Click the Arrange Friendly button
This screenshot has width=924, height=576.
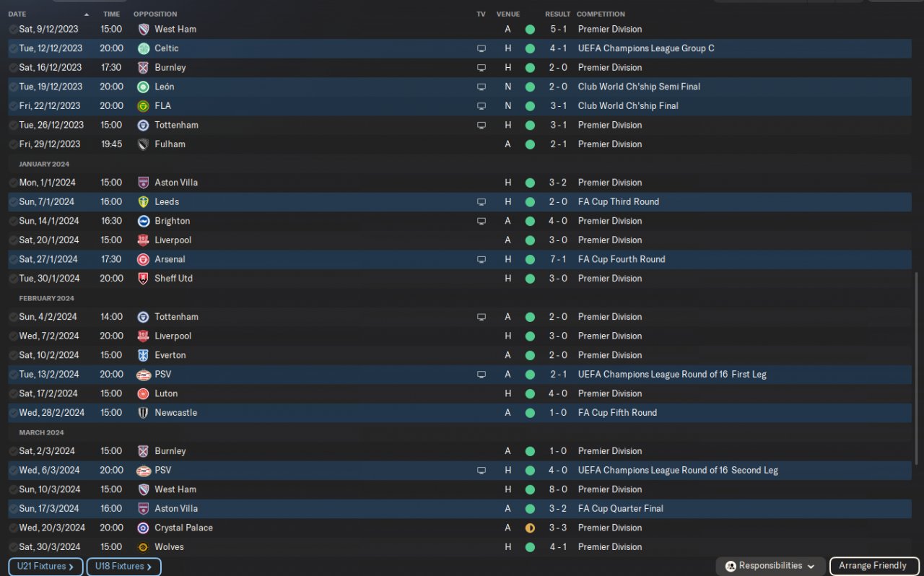point(872,566)
